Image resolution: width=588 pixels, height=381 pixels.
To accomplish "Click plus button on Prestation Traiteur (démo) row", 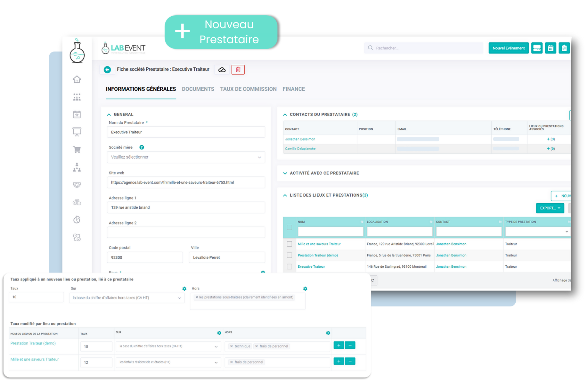I will (x=339, y=345).
